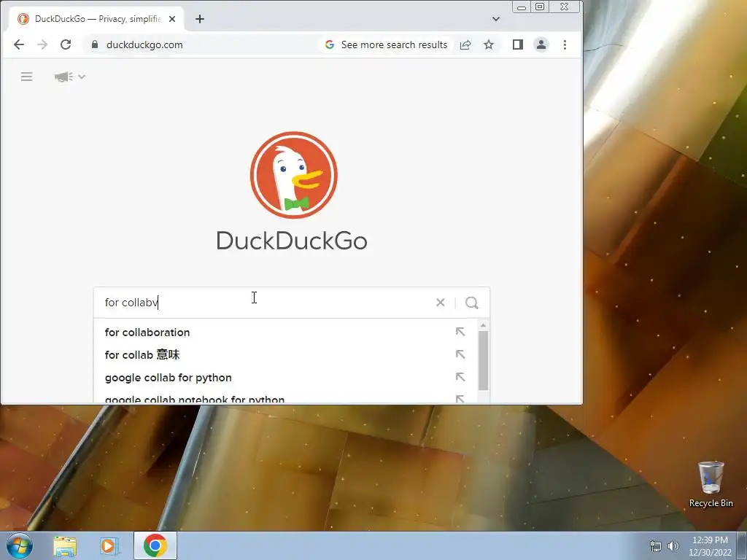Open the volume speaker tray icon
The height and width of the screenshot is (560, 747).
coord(673,546)
